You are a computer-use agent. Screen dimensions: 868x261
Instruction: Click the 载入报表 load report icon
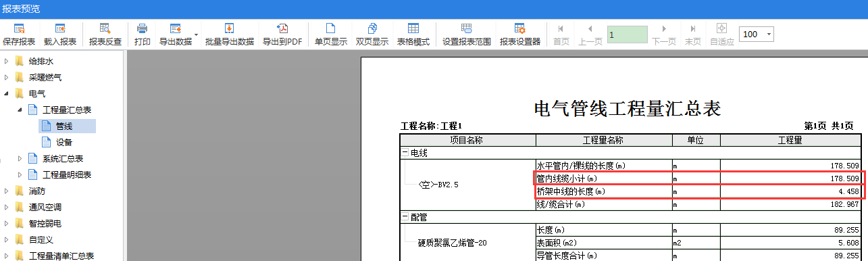(x=60, y=29)
